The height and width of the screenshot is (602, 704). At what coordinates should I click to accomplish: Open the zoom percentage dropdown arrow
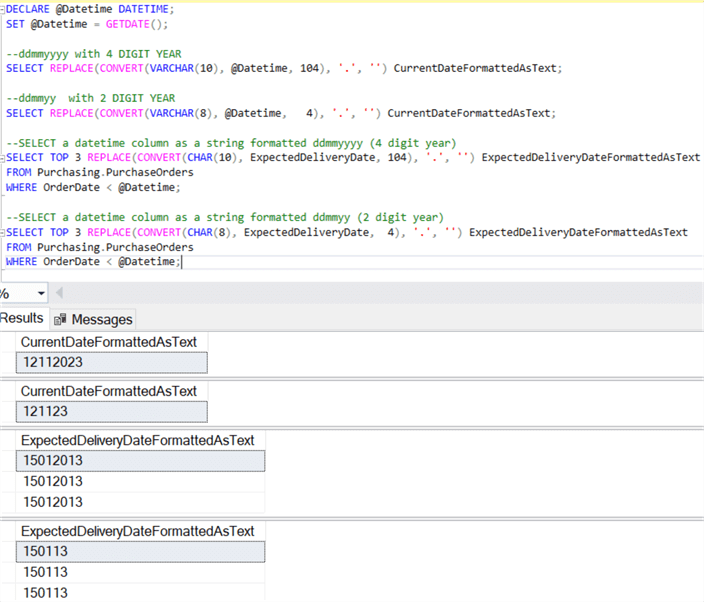40,293
